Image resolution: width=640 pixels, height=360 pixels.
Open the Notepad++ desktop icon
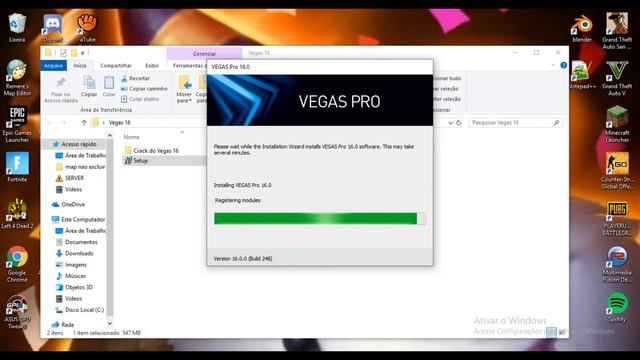tap(582, 75)
